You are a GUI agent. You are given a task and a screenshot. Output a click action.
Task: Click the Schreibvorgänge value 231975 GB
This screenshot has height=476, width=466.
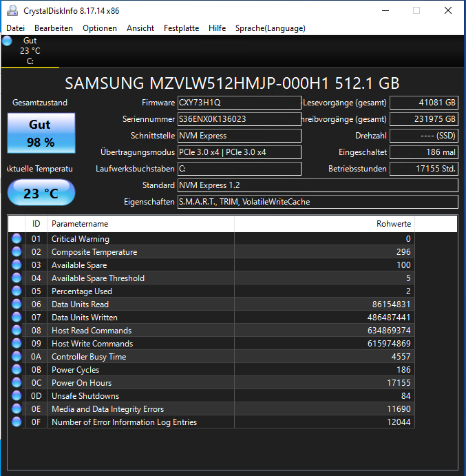point(424,119)
